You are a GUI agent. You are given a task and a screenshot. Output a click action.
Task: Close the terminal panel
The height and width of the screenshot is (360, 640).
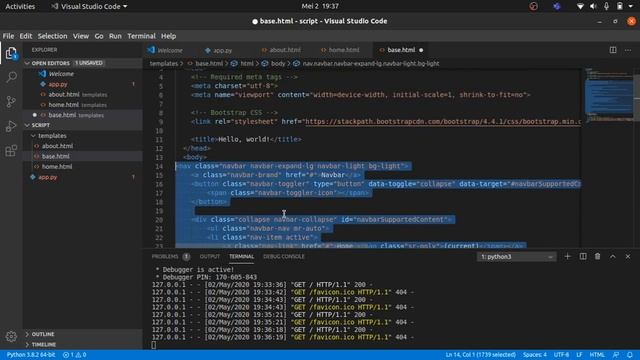628,256
